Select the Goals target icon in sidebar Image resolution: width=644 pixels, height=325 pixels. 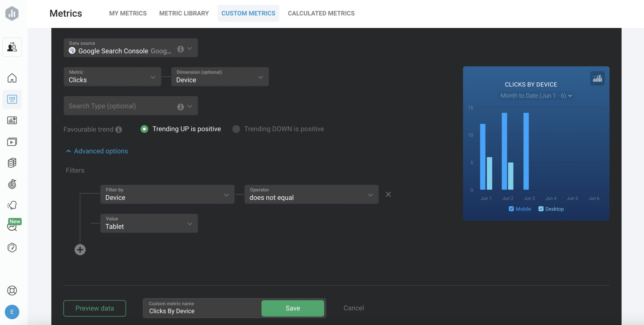click(x=12, y=184)
